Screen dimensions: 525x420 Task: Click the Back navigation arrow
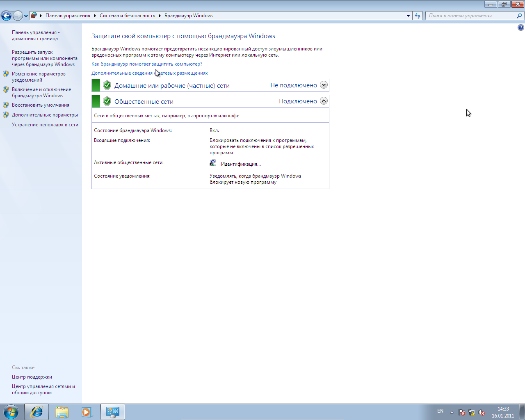pos(6,16)
